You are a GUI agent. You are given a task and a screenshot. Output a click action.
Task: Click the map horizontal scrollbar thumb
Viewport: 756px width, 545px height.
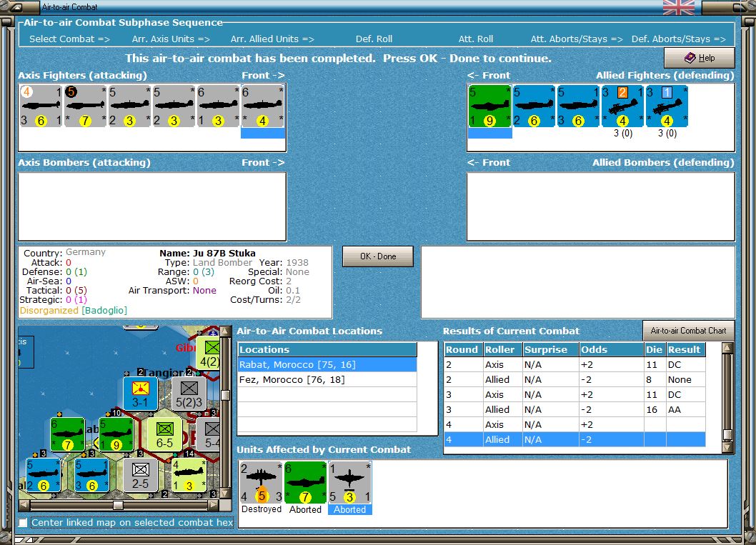click(x=118, y=505)
